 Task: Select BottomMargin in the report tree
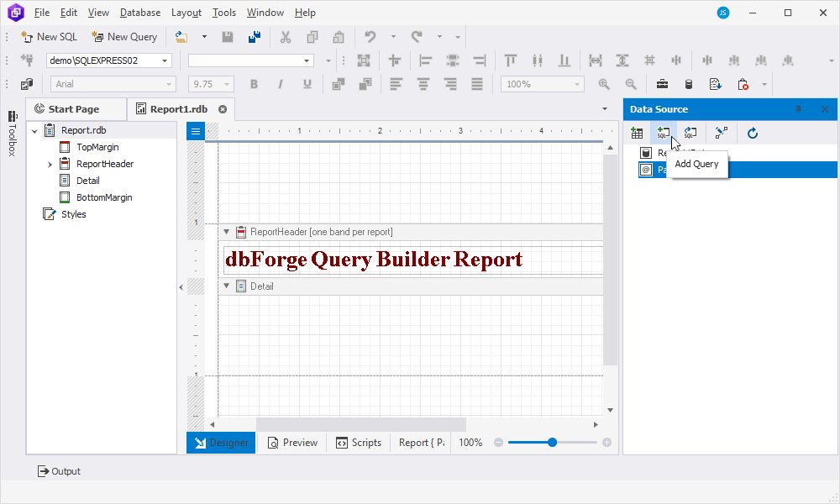[x=104, y=197]
